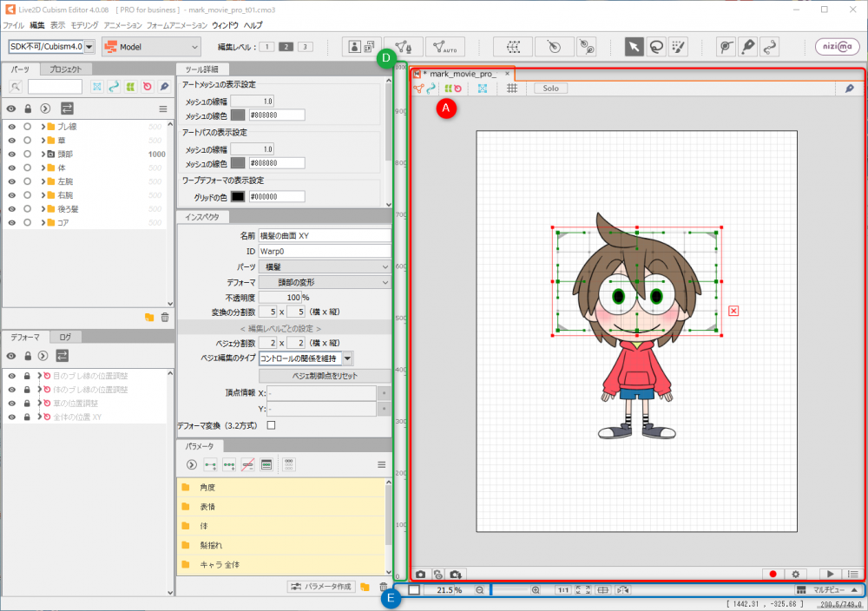Screen dimensions: 868x611
Task: Open the parameter panel hamburger menu
Action: (x=381, y=465)
